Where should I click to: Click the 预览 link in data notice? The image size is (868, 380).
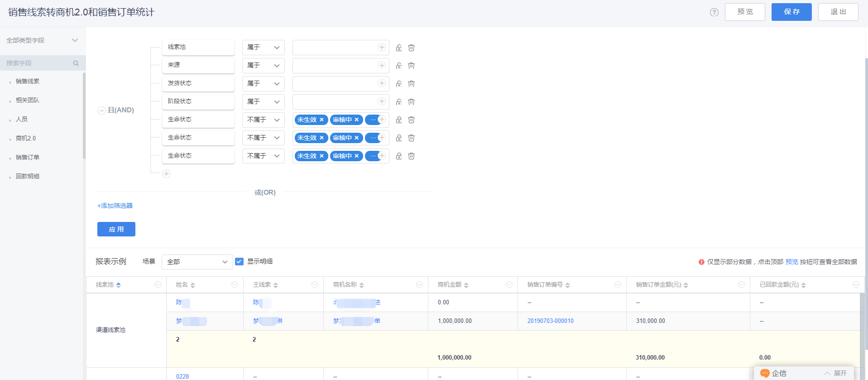pos(791,262)
